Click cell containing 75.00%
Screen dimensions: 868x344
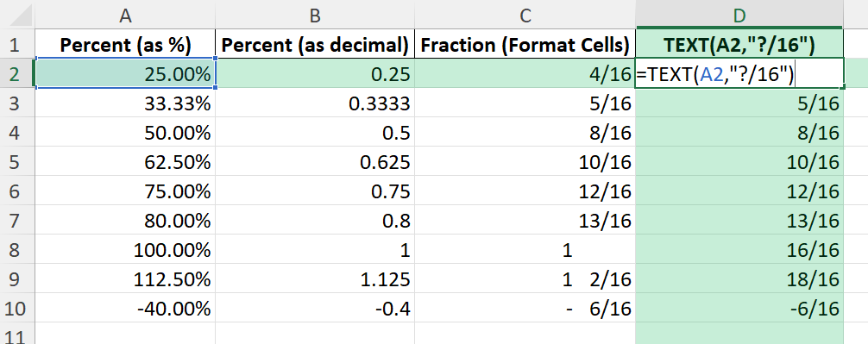pos(125,191)
